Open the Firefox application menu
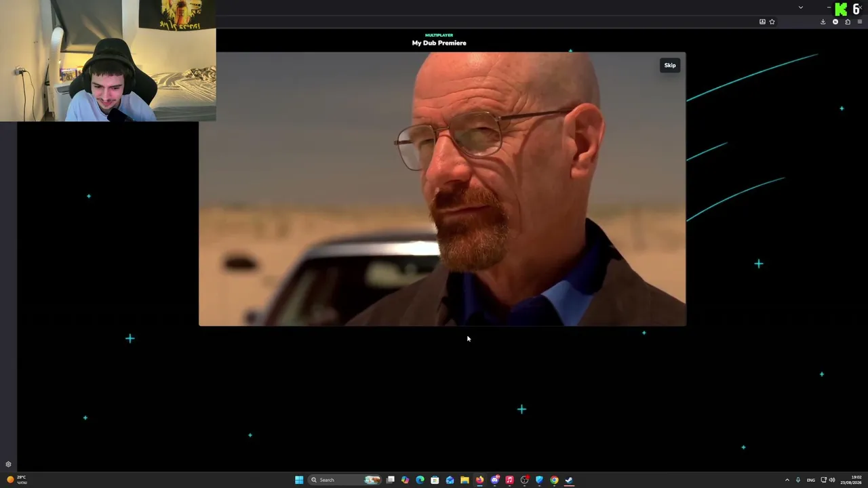 coord(860,22)
